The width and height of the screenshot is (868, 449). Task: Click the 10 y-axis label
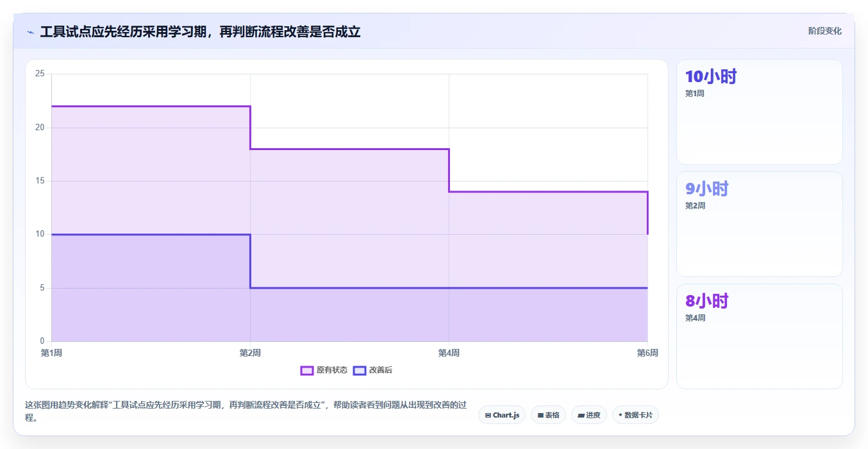(40, 234)
